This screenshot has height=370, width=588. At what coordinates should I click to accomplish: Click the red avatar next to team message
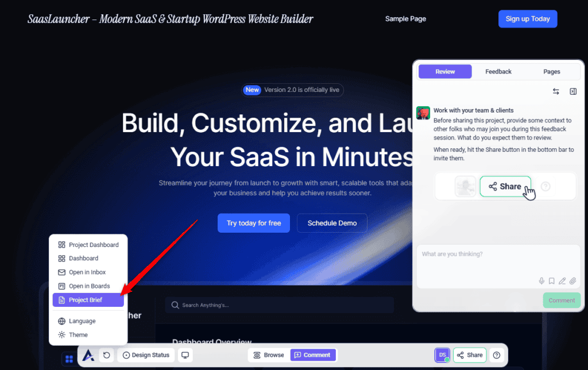pos(423,113)
